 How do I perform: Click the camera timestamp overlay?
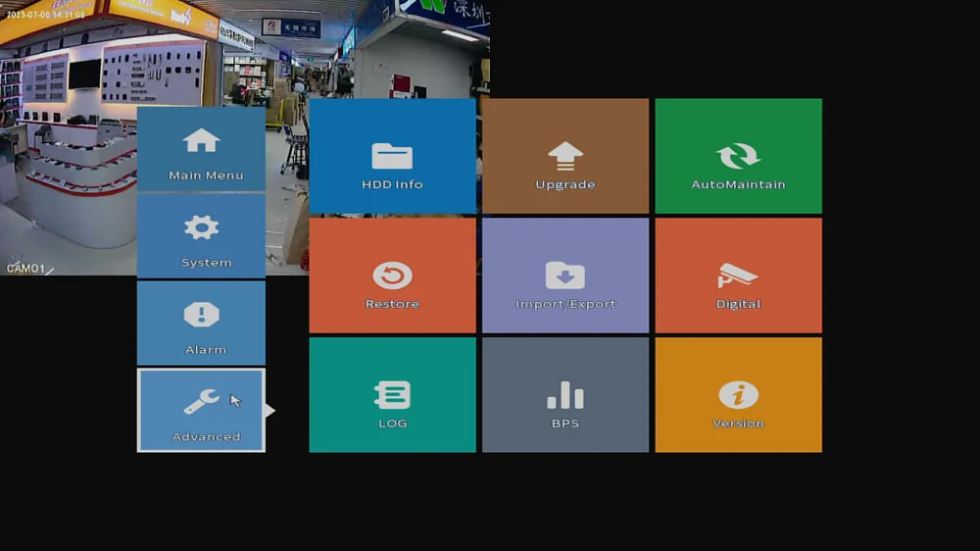point(46,15)
